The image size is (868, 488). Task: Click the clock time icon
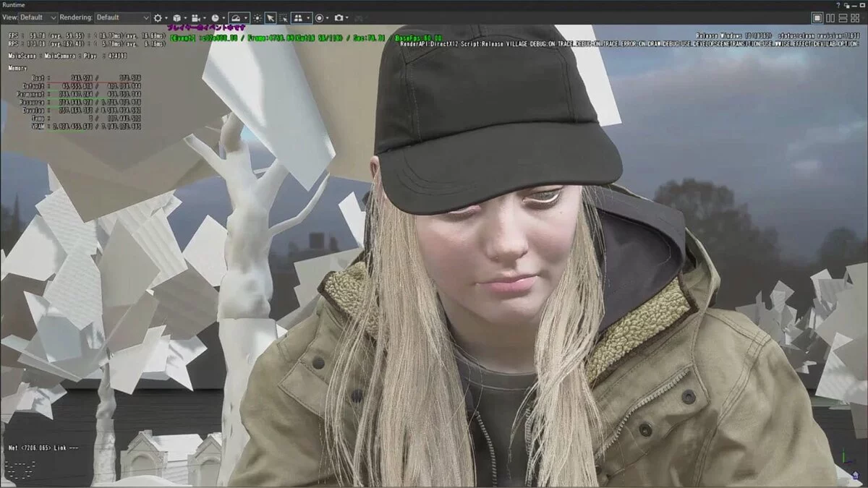[215, 17]
